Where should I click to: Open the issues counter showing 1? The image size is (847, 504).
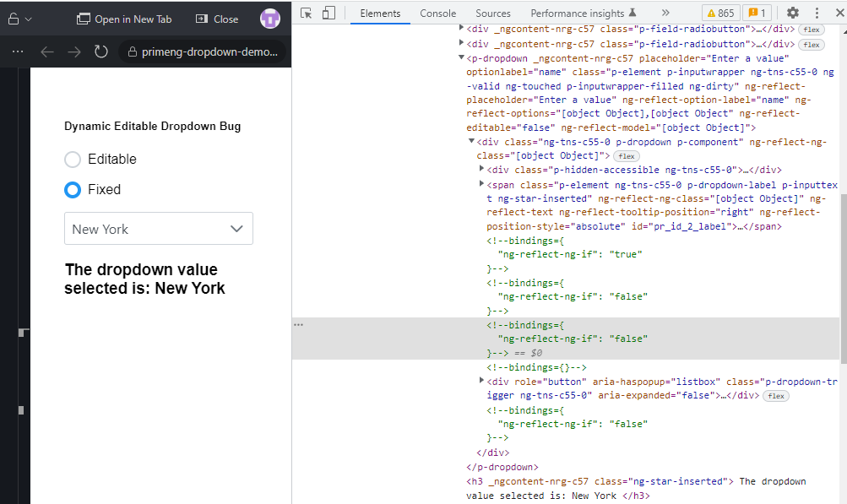pyautogui.click(x=757, y=14)
